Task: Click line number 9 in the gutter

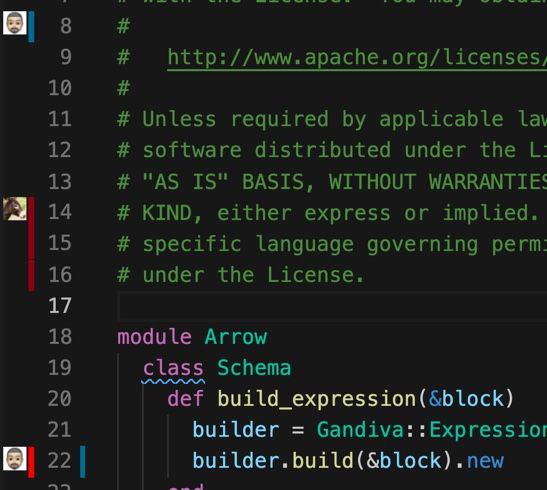Action: [66, 57]
